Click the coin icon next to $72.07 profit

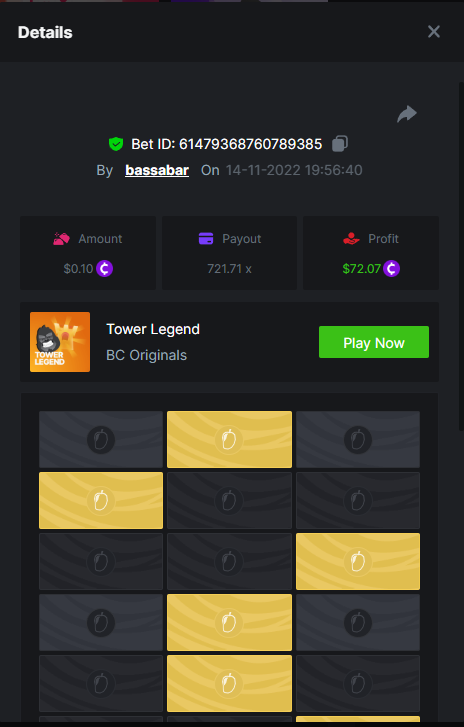[x=391, y=268]
